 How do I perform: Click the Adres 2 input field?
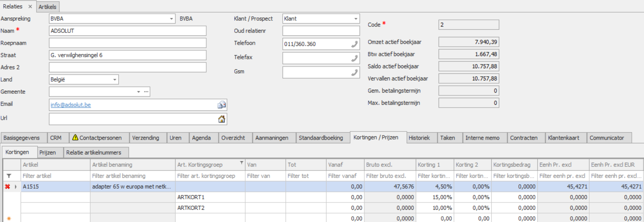(x=128, y=67)
